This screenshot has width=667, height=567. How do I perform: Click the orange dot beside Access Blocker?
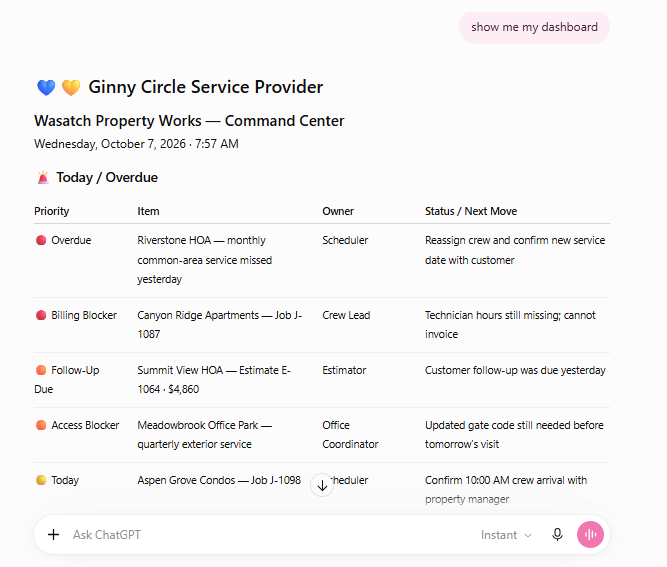41,425
